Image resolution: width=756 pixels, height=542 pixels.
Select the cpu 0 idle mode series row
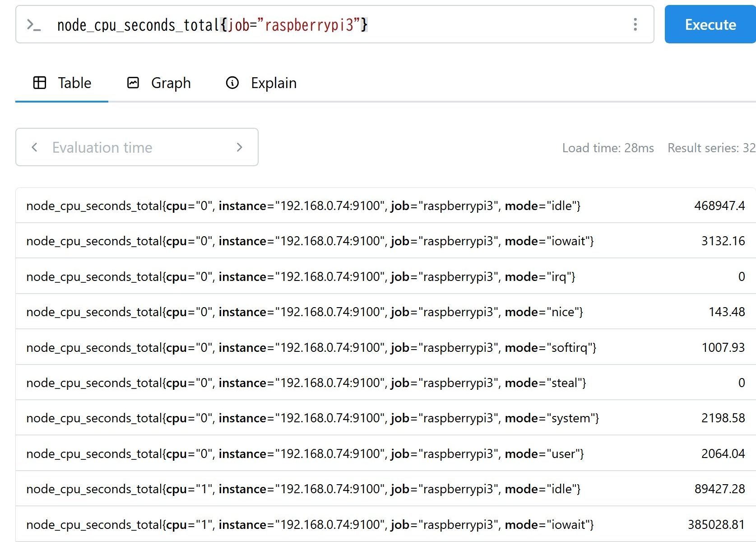(303, 206)
